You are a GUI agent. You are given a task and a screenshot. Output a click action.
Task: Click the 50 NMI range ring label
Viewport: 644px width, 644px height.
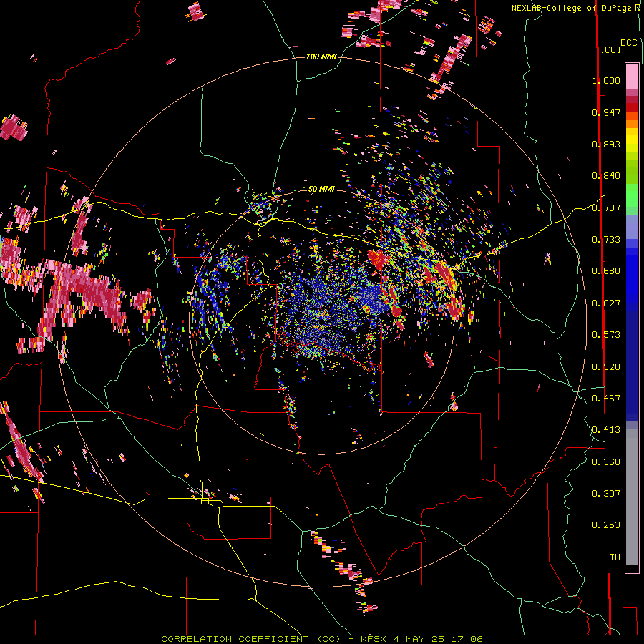click(x=321, y=190)
